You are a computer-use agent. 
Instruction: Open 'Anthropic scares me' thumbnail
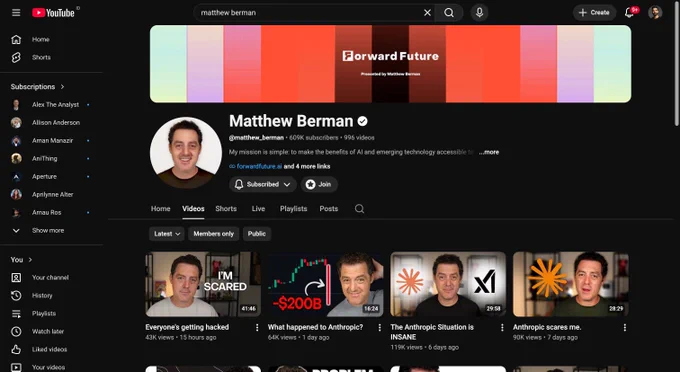coord(571,284)
